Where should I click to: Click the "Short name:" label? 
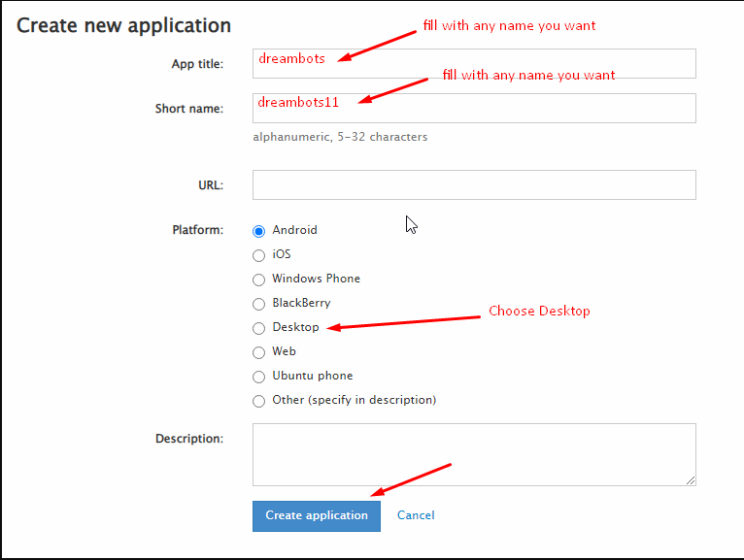coord(189,109)
